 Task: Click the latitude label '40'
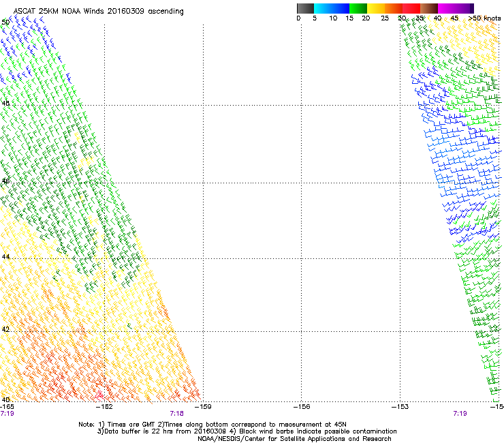click(x=5, y=399)
